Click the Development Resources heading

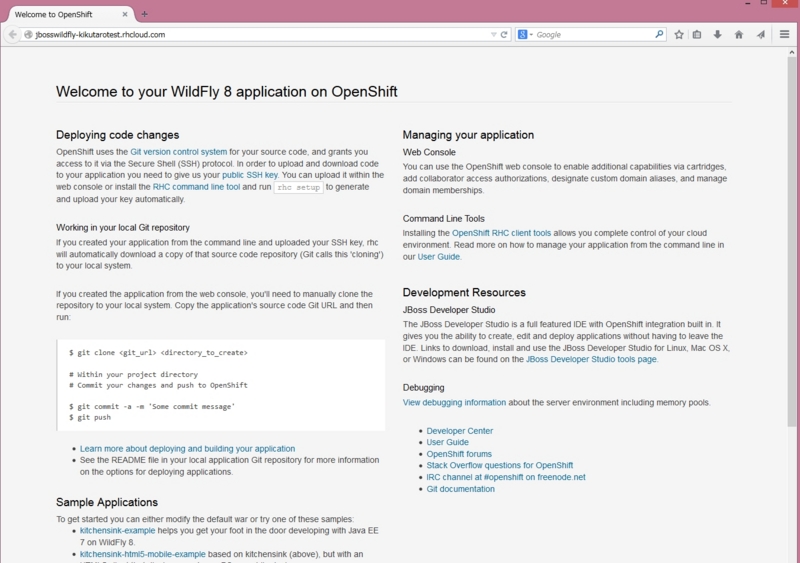coord(464,292)
